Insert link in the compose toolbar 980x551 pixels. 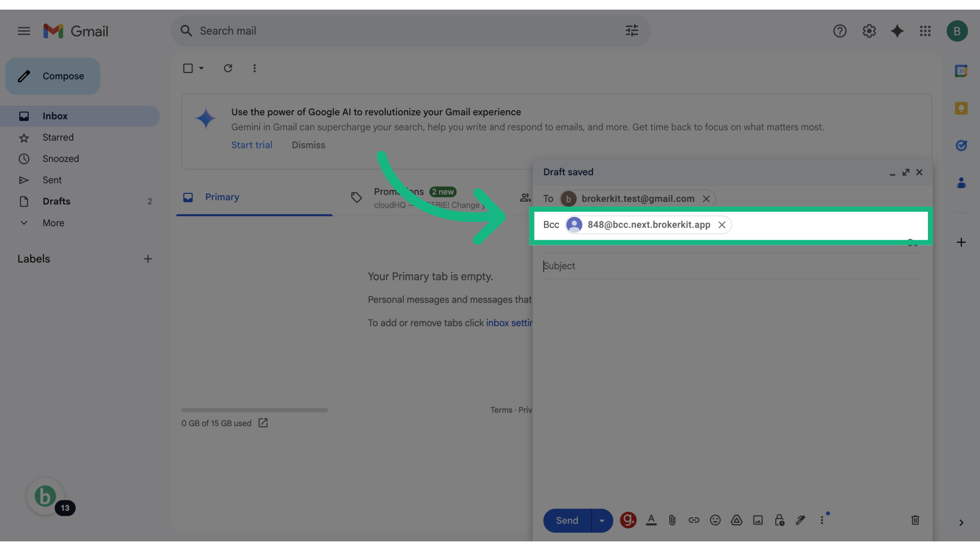[x=694, y=520]
